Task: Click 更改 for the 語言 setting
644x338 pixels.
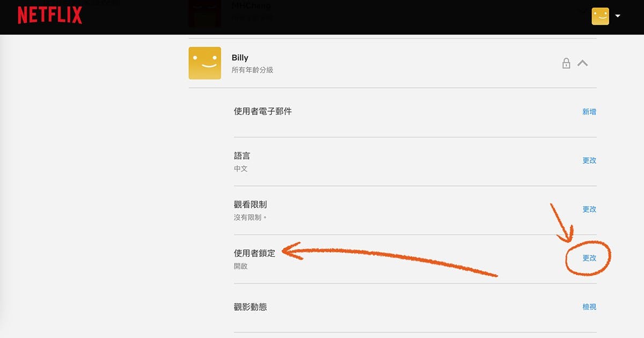Action: (589, 161)
